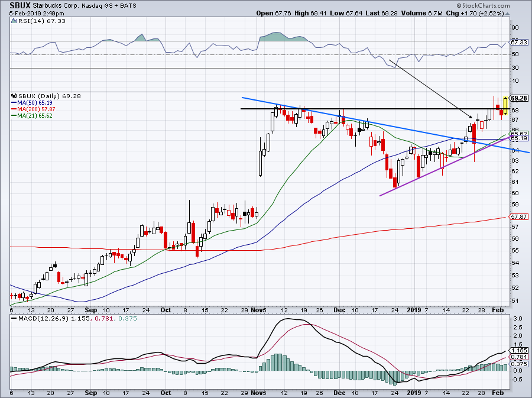This screenshot has width=532, height=398.
Task: Click the 5-Feb-2019 2:49pm timestamp
Action: pyautogui.click(x=37, y=14)
